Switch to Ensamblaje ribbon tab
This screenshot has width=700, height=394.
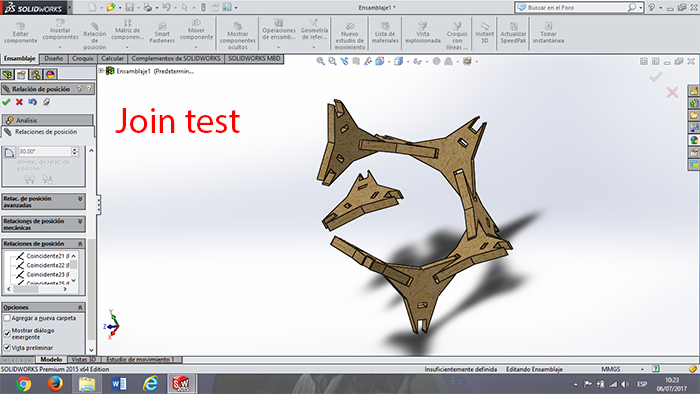(20, 58)
